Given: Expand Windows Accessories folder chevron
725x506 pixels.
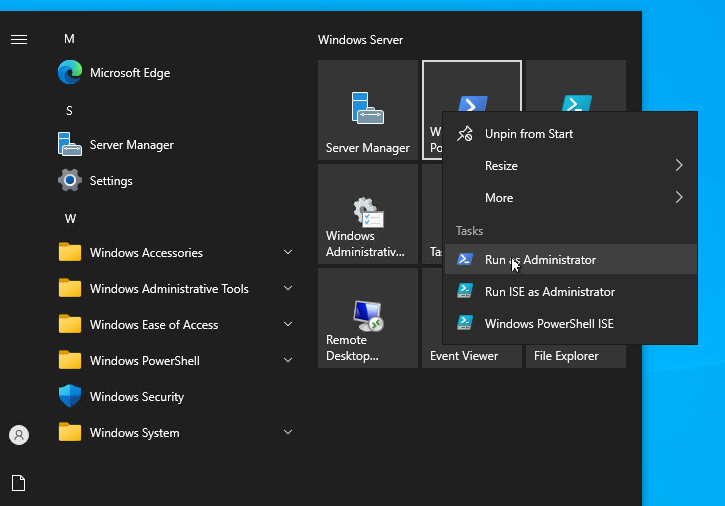Looking at the screenshot, I should 288,252.
